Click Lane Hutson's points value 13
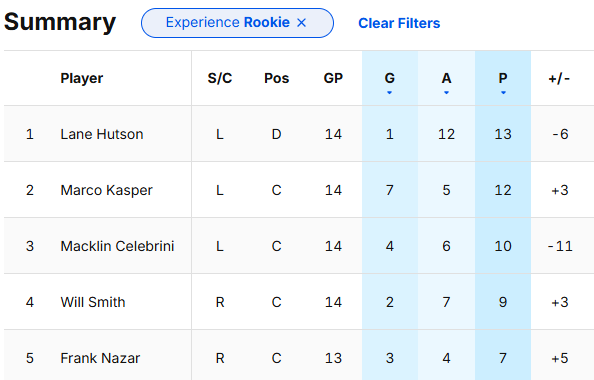The image size is (594, 380). pos(503,134)
